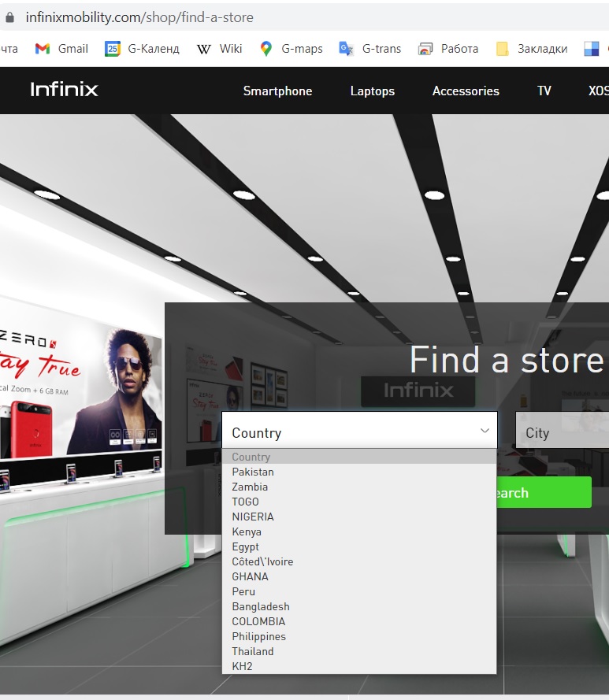Open the G-trans translate bookmark
Viewport: 609px width, 700px height.
click(370, 49)
